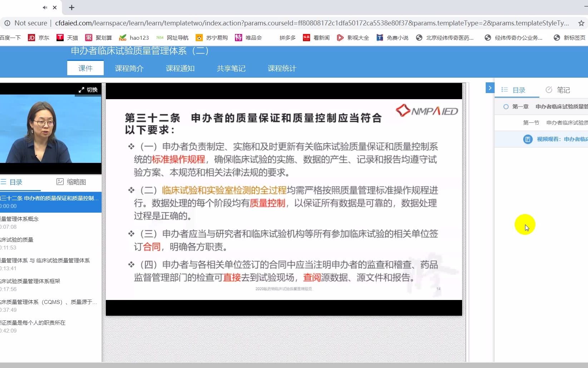
Task: Select the radio circle next to 第一章
Action: [x=506, y=107]
